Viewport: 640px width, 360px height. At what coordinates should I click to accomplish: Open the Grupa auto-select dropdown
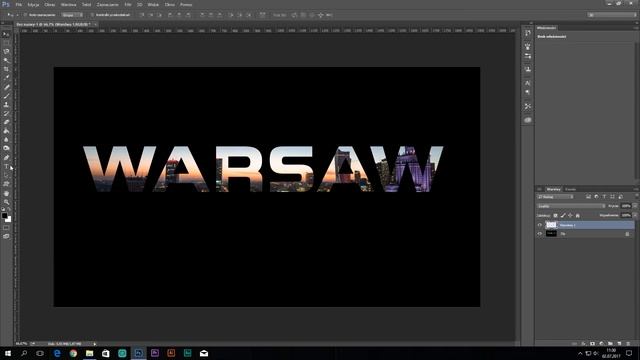[72, 15]
